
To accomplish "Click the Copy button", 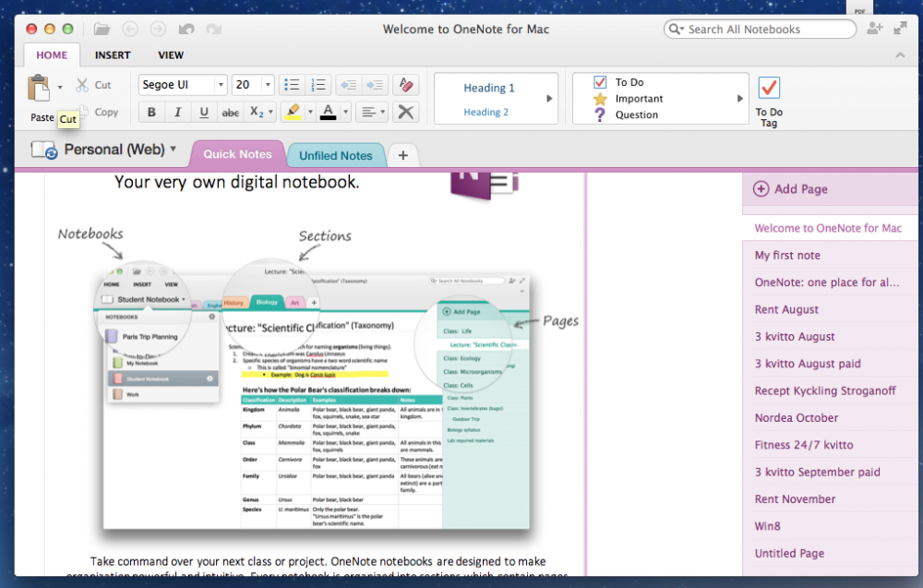I will tap(99, 112).
